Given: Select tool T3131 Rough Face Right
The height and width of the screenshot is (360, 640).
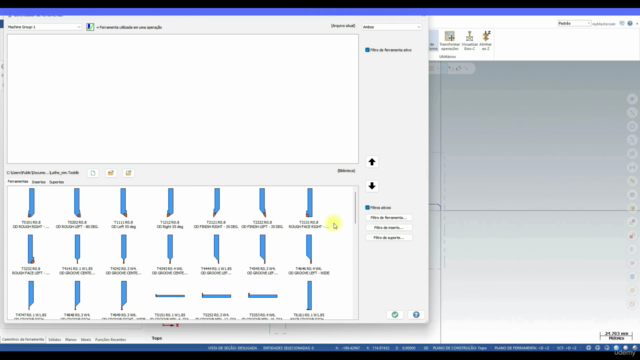Looking at the screenshot, I should click(x=309, y=207).
